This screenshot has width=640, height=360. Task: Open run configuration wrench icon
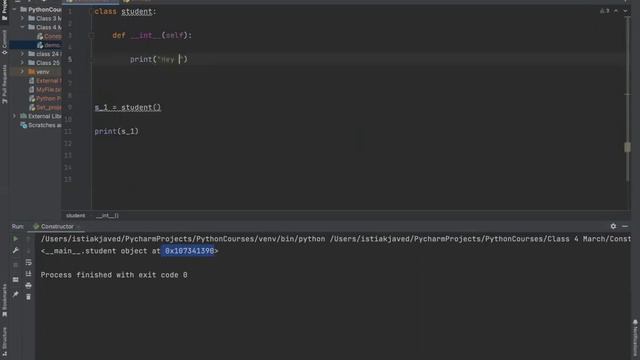point(16,251)
